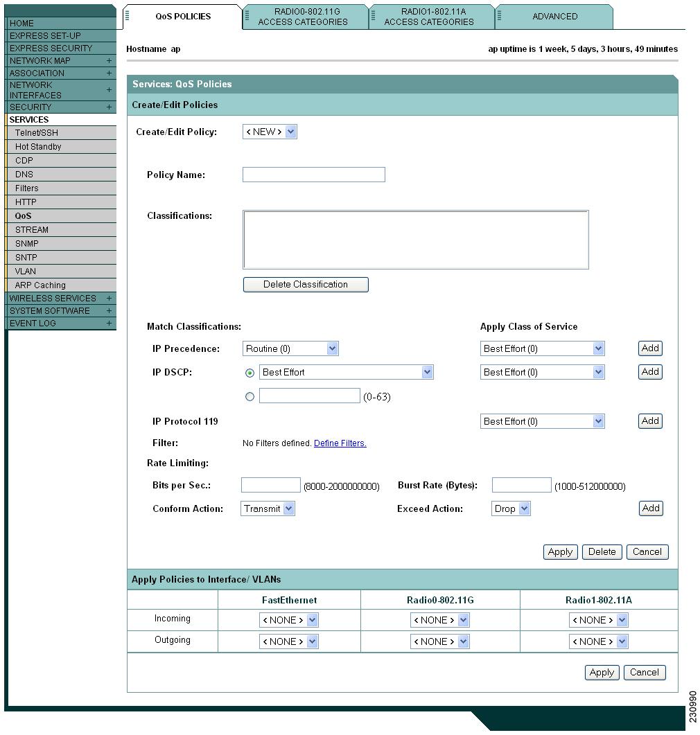This screenshot has height=735, width=700.
Task: Open the ADVANCED tab
Action: [x=554, y=17]
